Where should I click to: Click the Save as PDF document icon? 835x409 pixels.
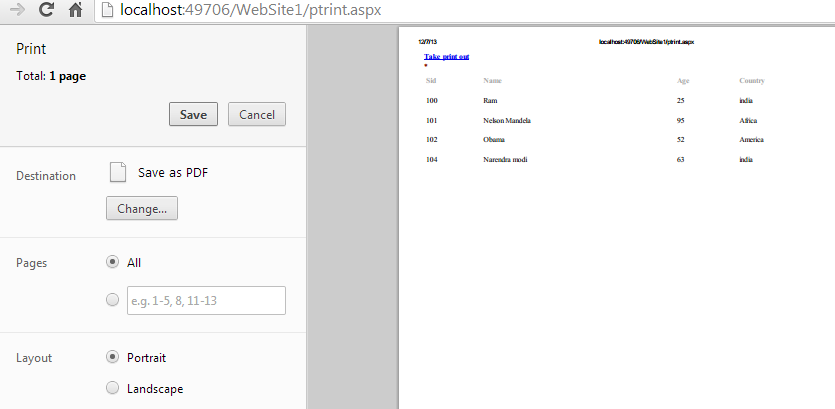pyautogui.click(x=118, y=173)
